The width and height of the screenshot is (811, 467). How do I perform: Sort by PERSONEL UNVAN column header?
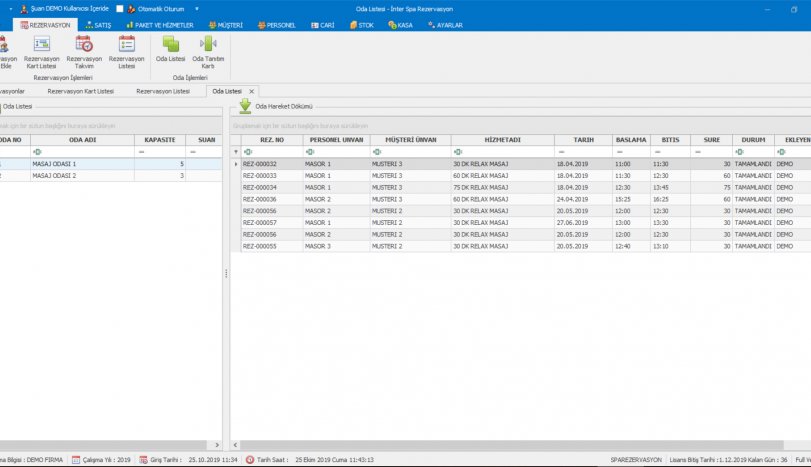click(336, 140)
